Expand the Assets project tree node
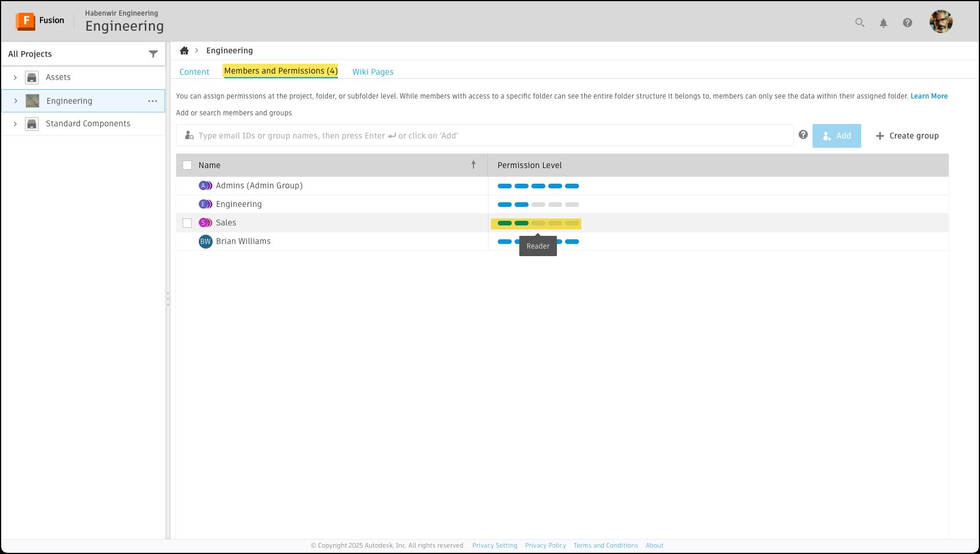The height and width of the screenshot is (554, 980). coord(15,76)
